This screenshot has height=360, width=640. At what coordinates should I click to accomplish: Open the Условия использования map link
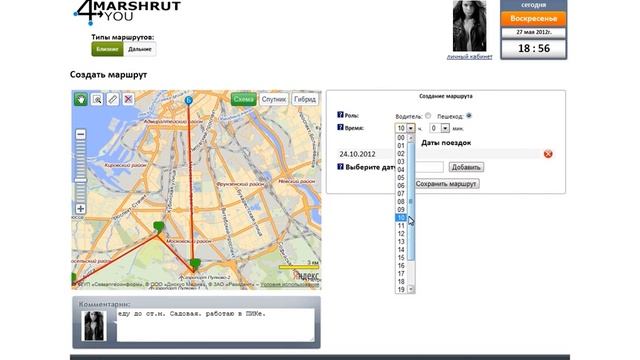coord(289,284)
